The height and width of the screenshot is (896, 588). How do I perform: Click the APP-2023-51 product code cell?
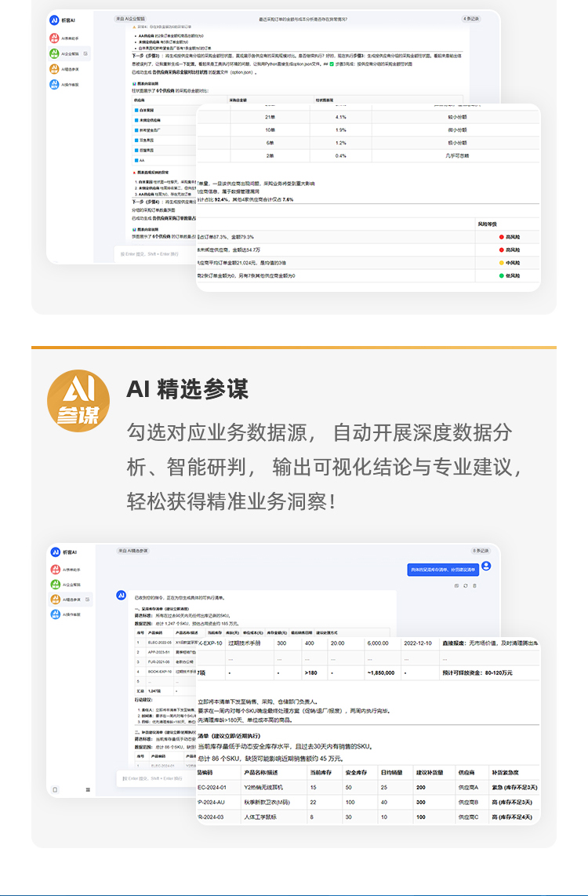pos(160,652)
